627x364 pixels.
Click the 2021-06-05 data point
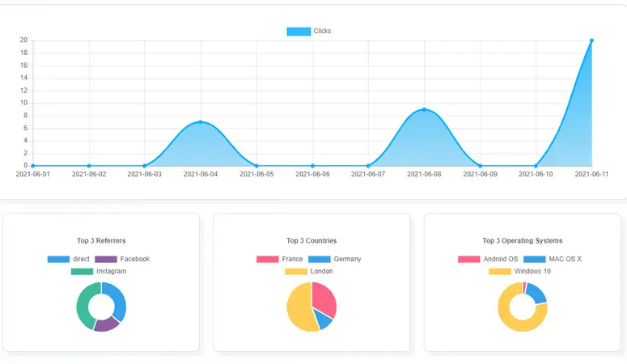pos(256,166)
